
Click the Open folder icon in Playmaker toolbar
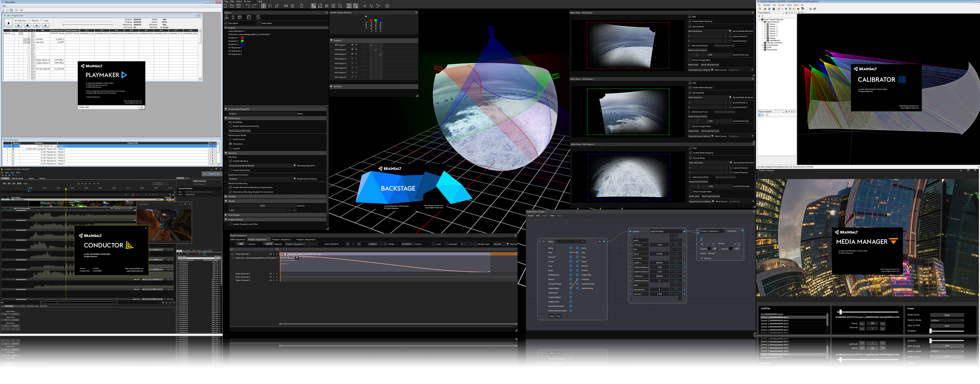[7, 10]
